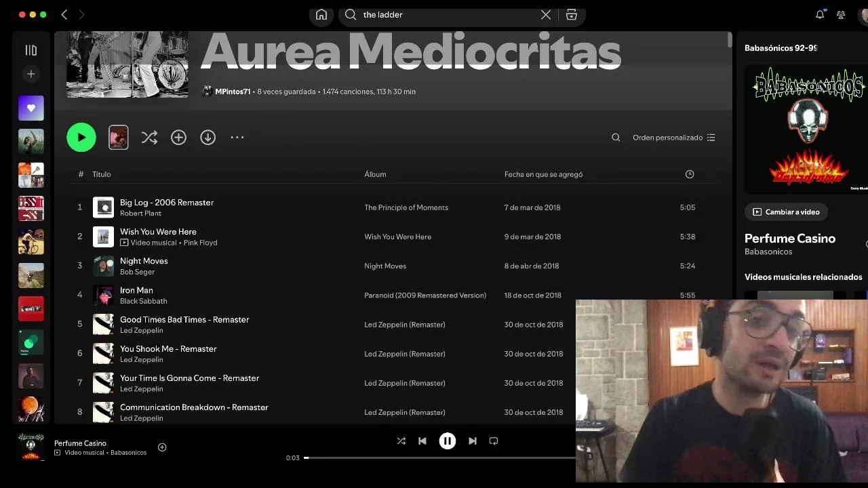Skip to the previous track
868x488 pixels.
coord(422,441)
